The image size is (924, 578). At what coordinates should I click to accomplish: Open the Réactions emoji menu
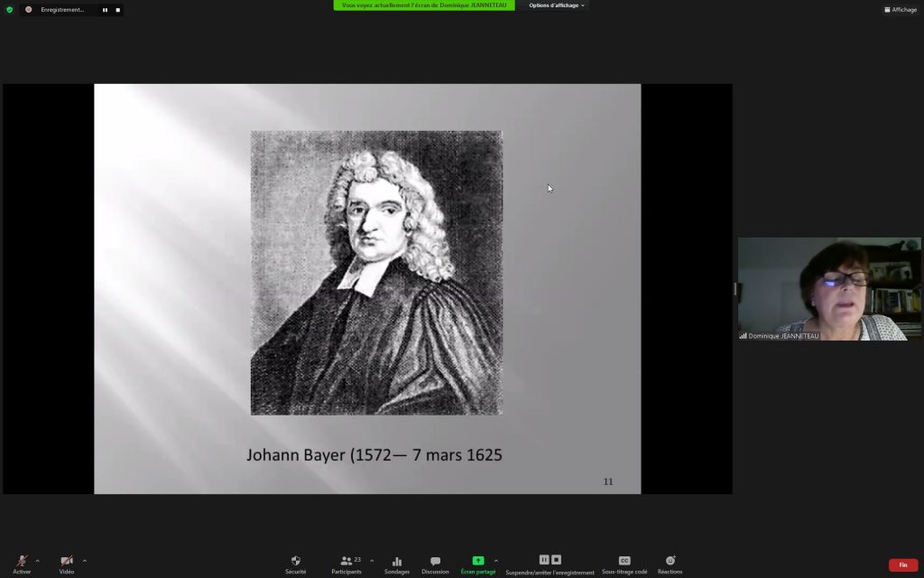670,564
